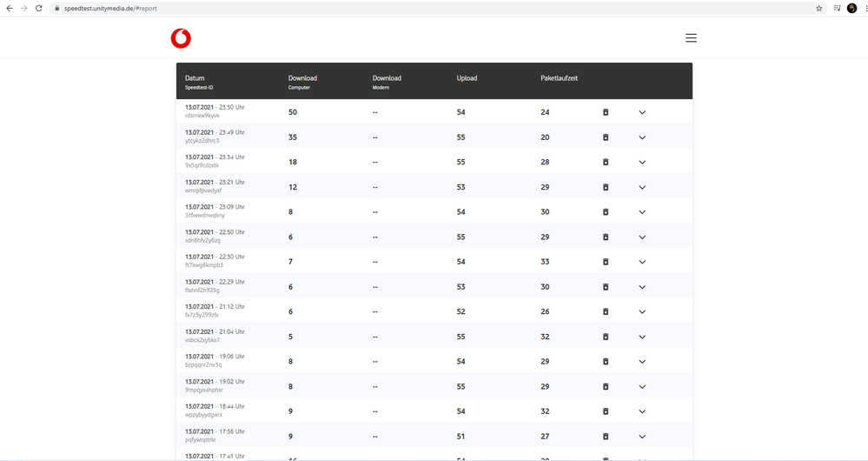Screen dimensions: 868x461
Task: Click the Paketlaufzeit column header
Action: (x=559, y=78)
